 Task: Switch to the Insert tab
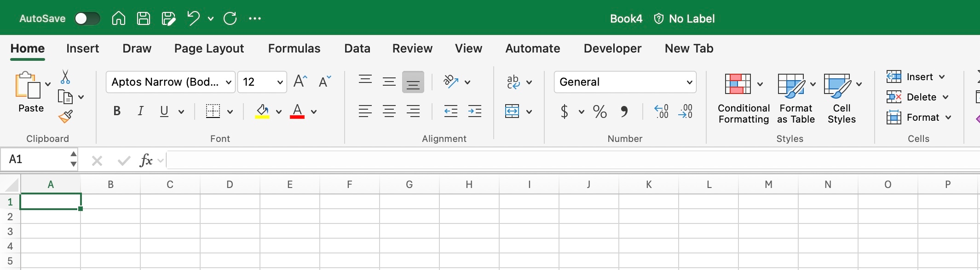(x=83, y=48)
